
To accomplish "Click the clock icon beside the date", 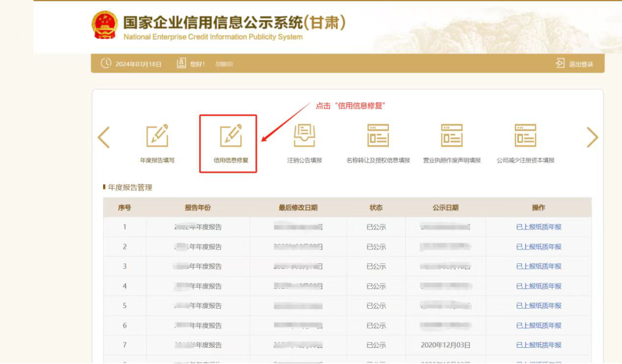I will coord(106,63).
